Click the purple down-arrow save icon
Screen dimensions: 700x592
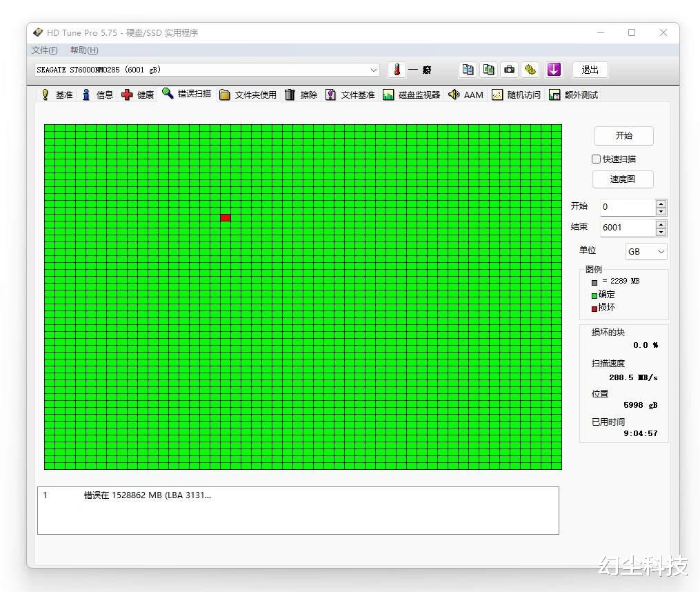553,70
